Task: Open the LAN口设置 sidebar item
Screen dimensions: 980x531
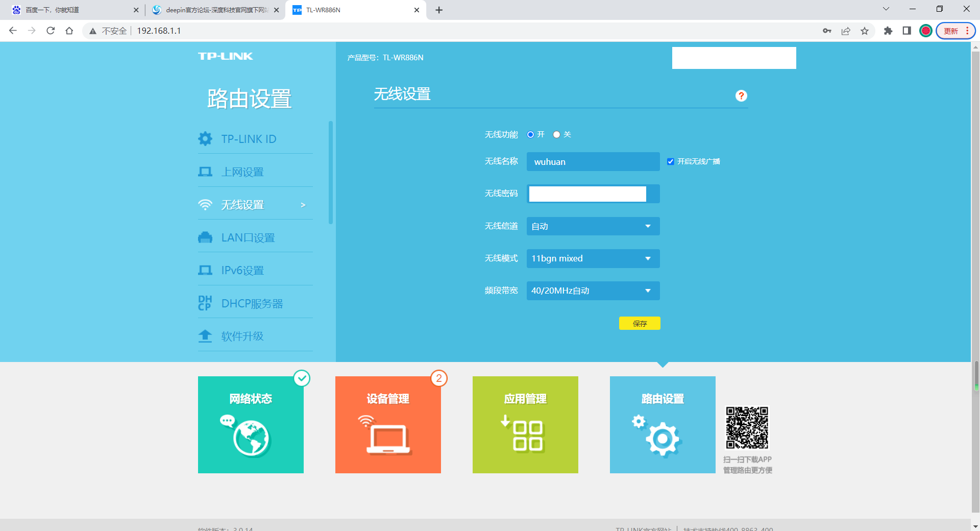Action: [248, 238]
